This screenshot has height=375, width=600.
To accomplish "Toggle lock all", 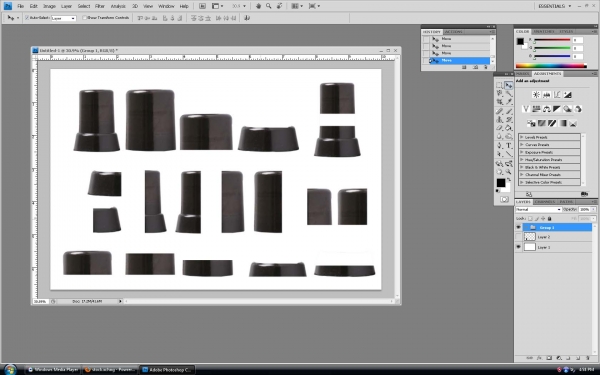I will pyautogui.click(x=549, y=218).
